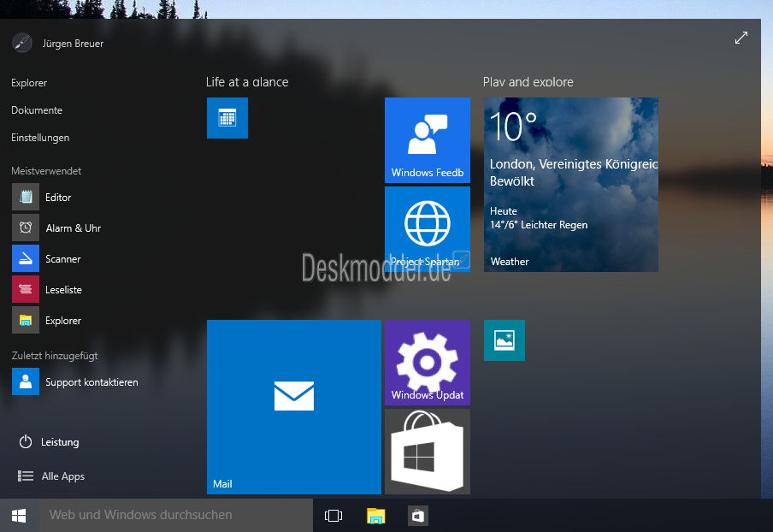Show Alle Apps list
Viewport: 773px width, 532px height.
[50, 476]
